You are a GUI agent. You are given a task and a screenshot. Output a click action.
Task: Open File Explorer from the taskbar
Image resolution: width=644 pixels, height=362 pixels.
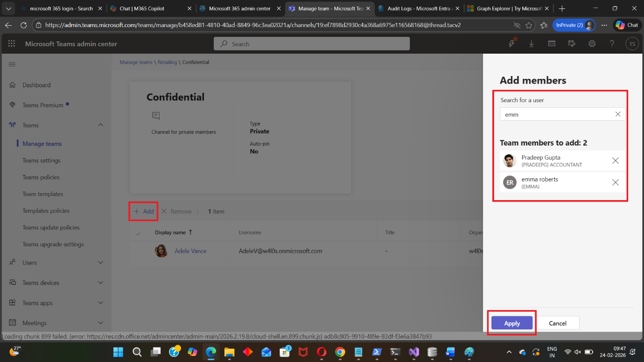click(229, 352)
